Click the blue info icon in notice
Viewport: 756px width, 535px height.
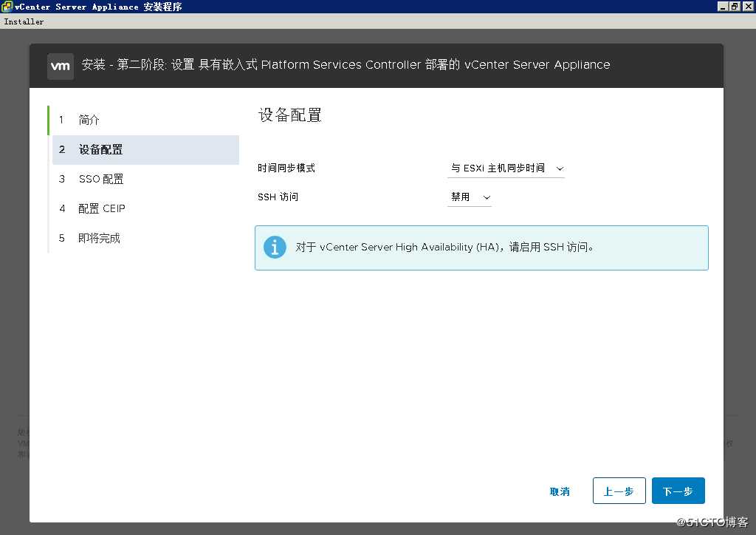pos(275,247)
